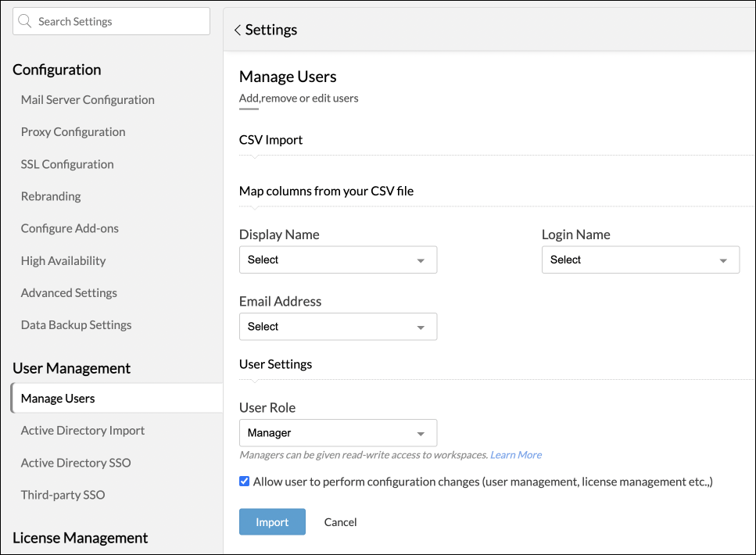Open the Display Name dropdown

(x=338, y=260)
